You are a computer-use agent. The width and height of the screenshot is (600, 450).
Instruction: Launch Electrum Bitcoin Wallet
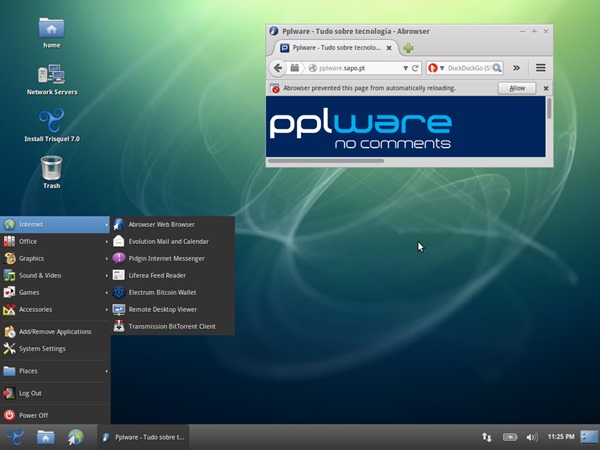(x=173, y=292)
